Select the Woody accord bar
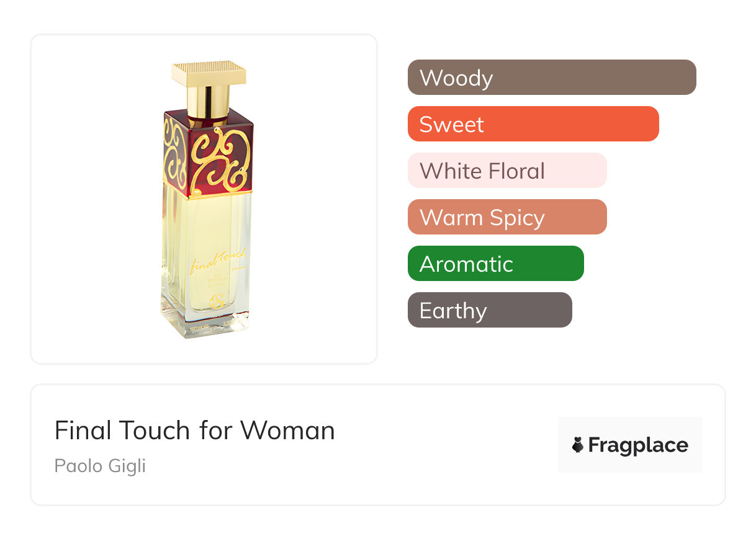 pyautogui.click(x=551, y=78)
